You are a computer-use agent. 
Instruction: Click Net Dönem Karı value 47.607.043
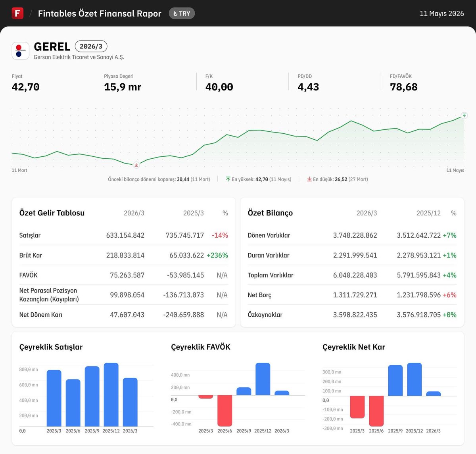coord(127,315)
